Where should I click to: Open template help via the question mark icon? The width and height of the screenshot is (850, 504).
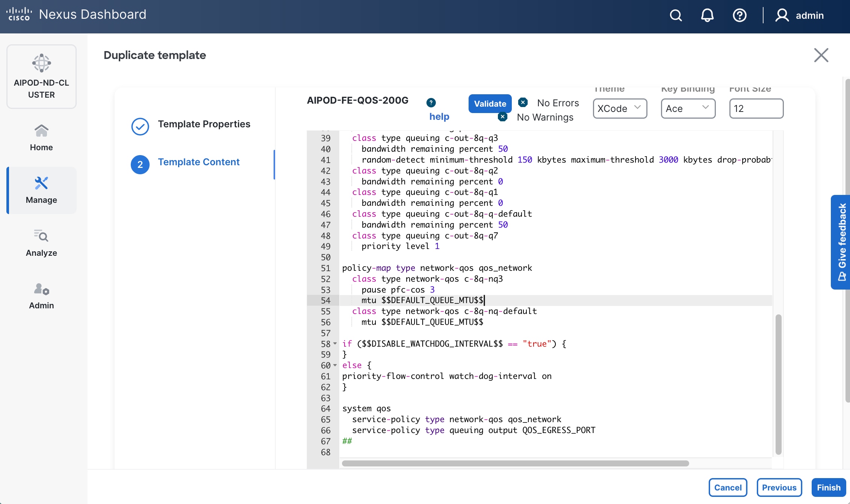(x=431, y=102)
